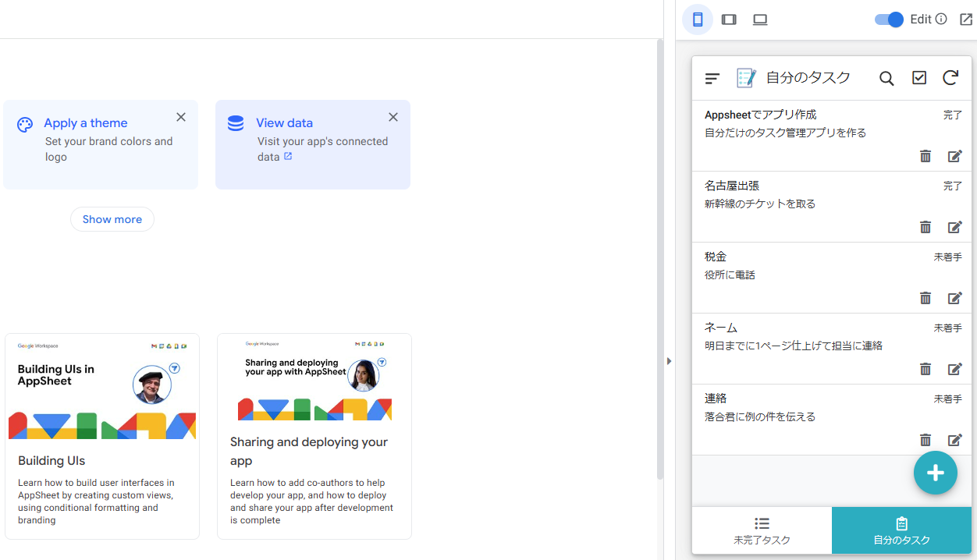The height and width of the screenshot is (560, 977).
Task: Open the app's navigation menu
Action: coord(712,77)
